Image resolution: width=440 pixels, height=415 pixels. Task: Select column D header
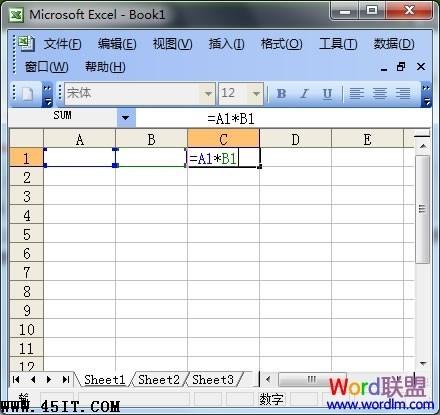tap(296, 139)
